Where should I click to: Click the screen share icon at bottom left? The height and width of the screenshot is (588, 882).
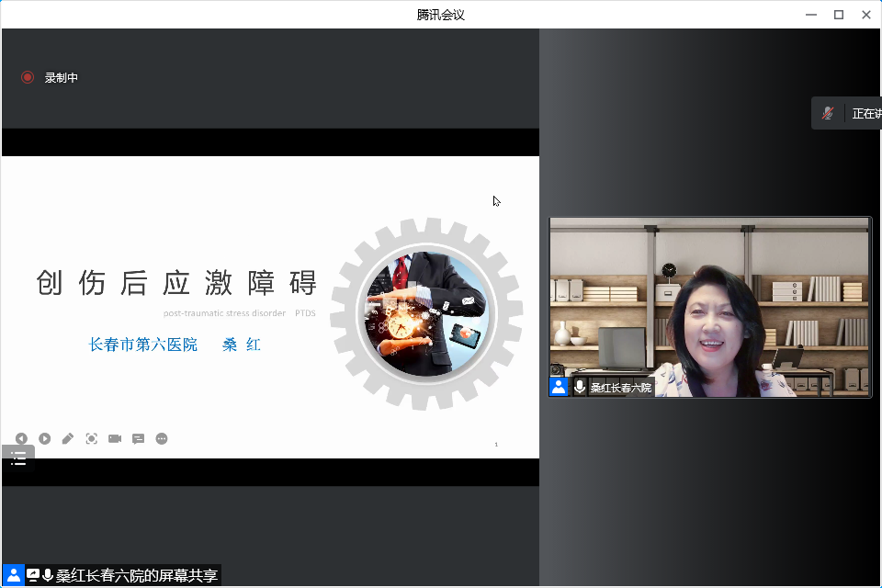click(x=33, y=576)
